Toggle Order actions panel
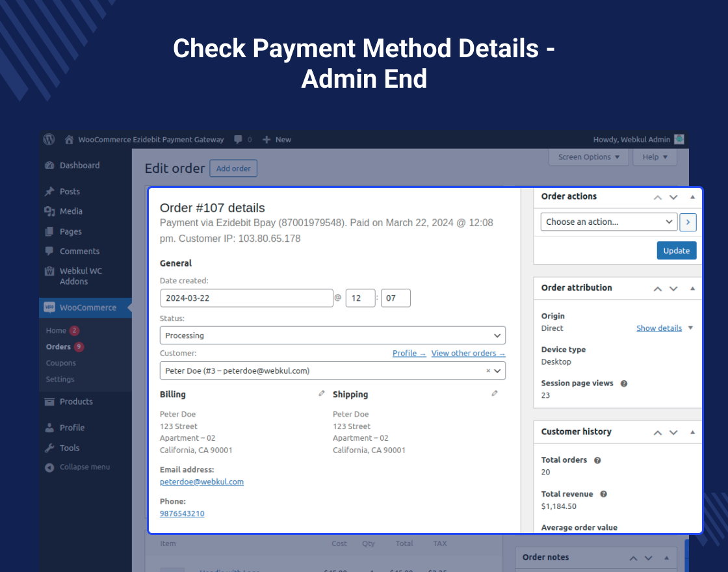Viewport: 728px width, 572px height. tap(692, 197)
